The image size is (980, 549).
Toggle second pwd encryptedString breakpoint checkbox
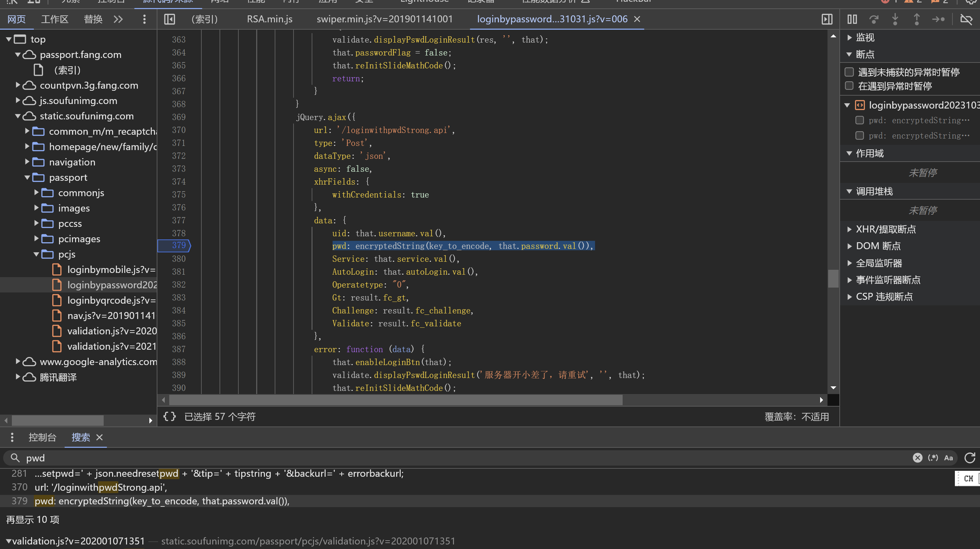tap(859, 135)
